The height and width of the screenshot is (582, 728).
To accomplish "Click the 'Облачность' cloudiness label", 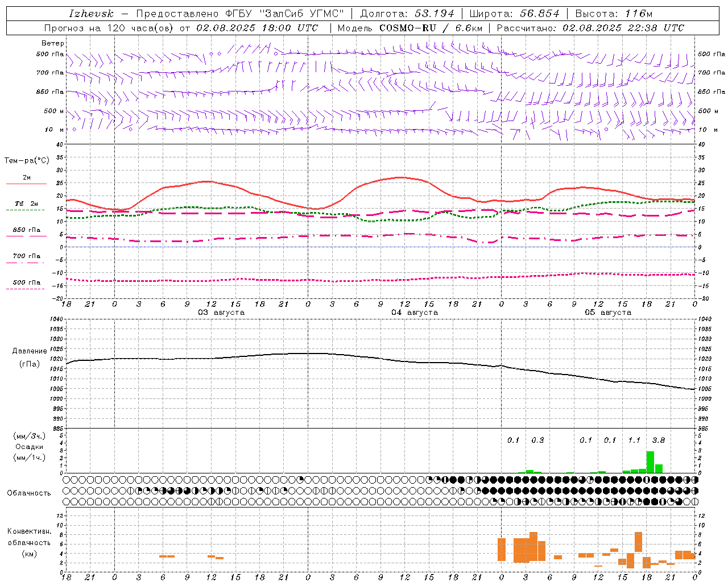I will coord(29,493).
